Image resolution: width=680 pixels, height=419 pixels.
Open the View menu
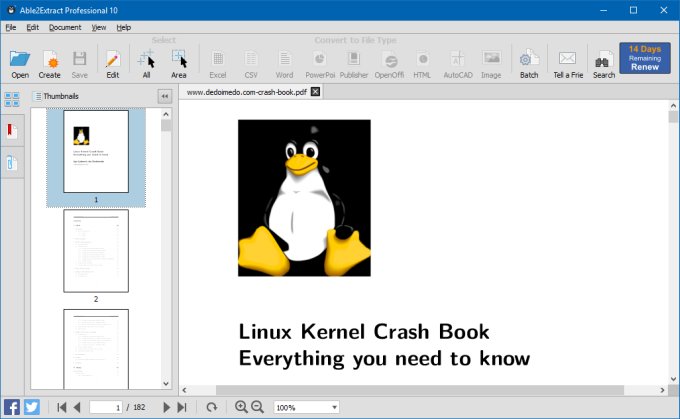[x=99, y=27]
